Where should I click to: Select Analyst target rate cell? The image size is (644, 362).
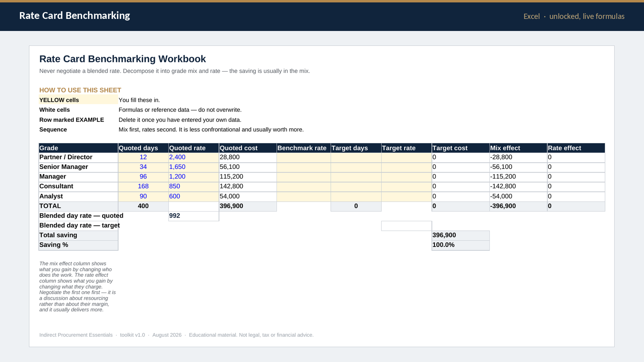(x=407, y=197)
